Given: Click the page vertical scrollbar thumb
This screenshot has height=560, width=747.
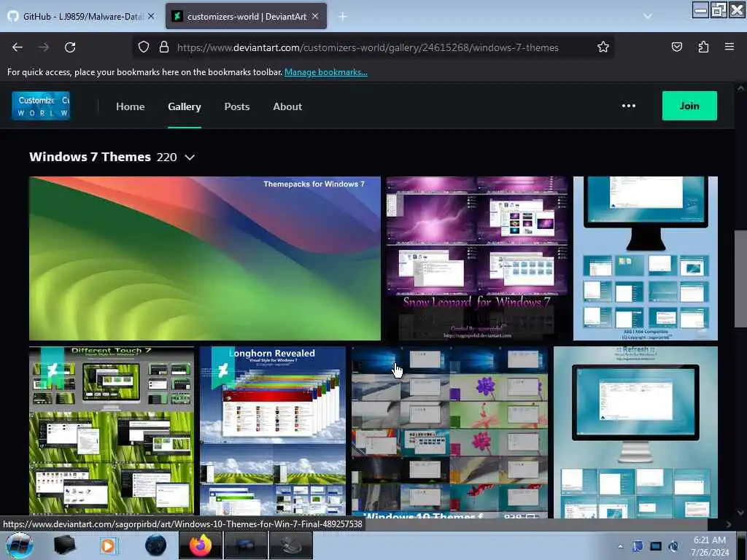Looking at the screenshot, I should click(x=740, y=279).
